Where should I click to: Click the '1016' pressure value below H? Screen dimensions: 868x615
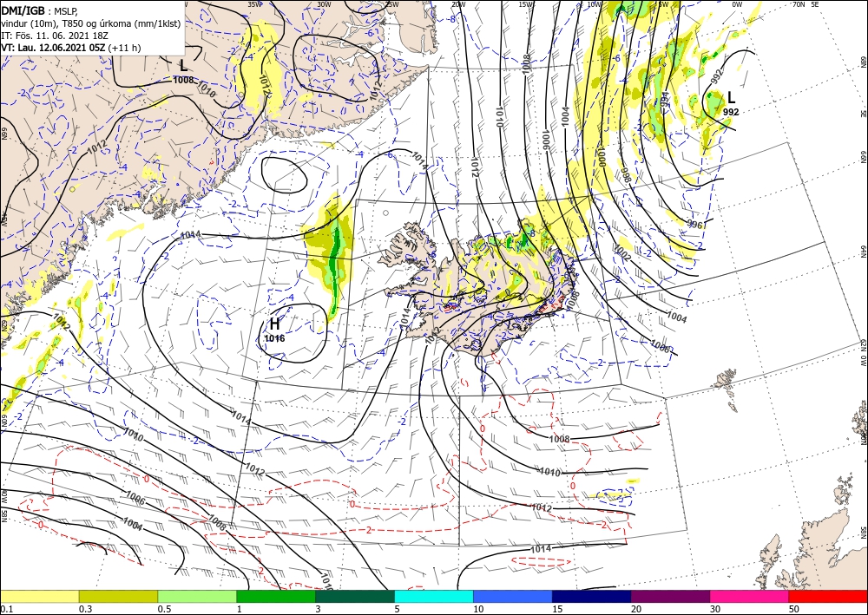point(274,338)
